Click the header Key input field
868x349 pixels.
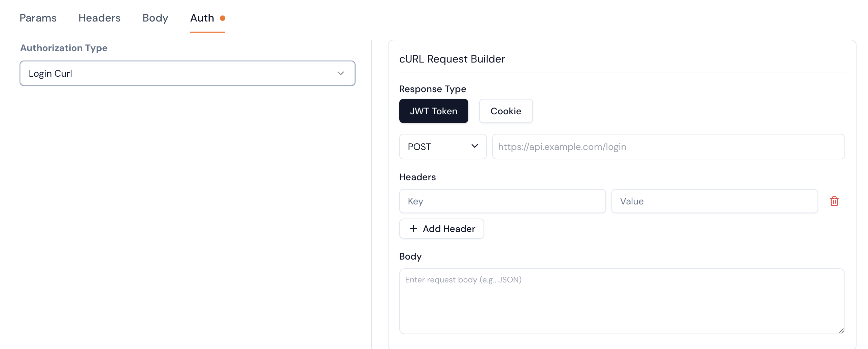click(502, 201)
